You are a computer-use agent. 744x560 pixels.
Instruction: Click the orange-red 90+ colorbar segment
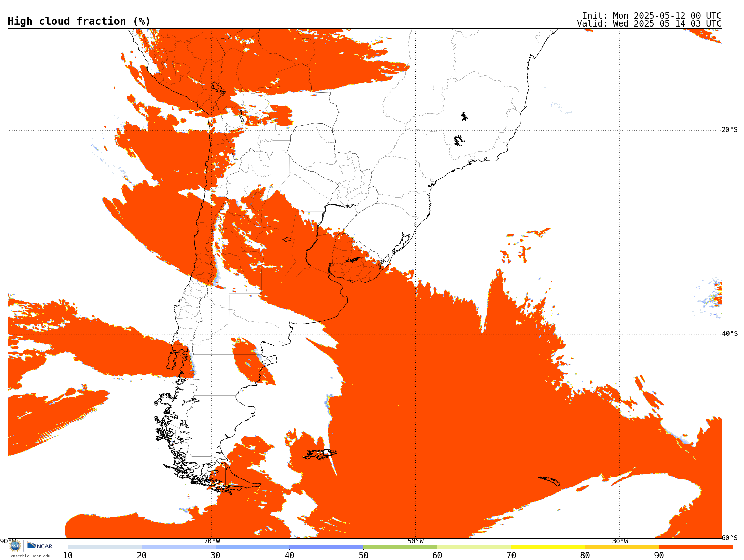pyautogui.click(x=696, y=547)
